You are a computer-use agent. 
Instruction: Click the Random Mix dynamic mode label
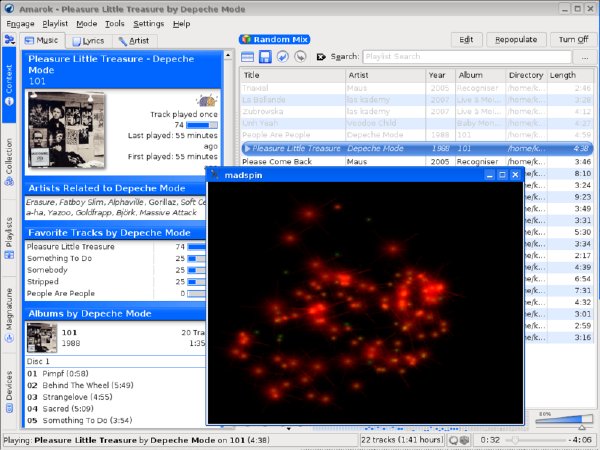[x=274, y=39]
